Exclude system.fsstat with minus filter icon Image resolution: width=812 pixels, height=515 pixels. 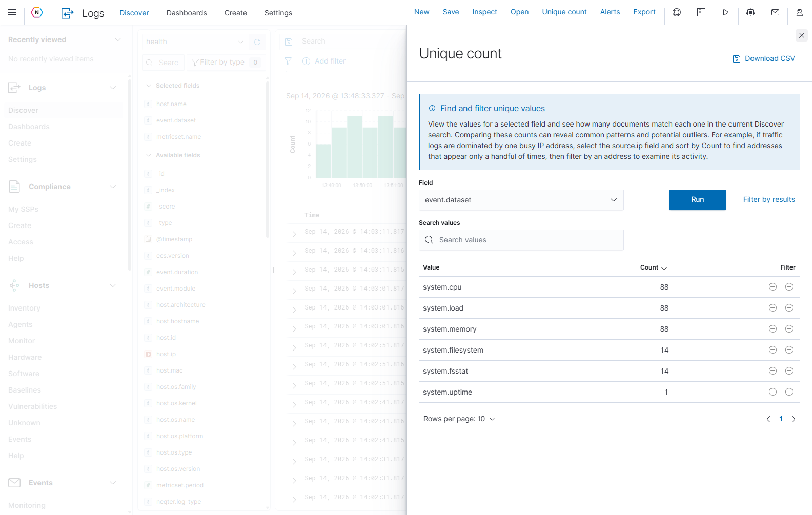point(789,371)
